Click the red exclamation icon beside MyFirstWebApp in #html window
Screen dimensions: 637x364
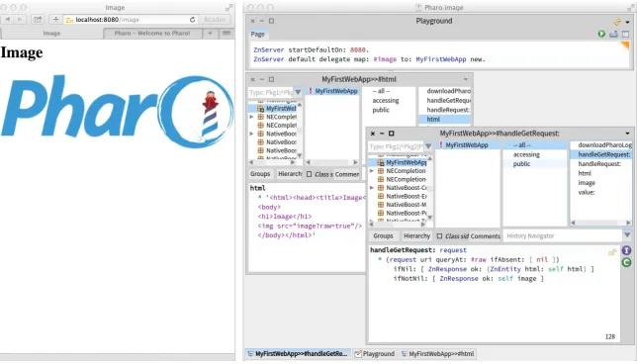(x=311, y=91)
